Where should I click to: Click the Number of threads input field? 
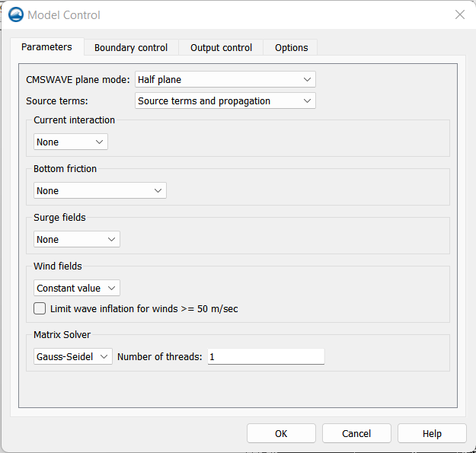pyautogui.click(x=266, y=356)
